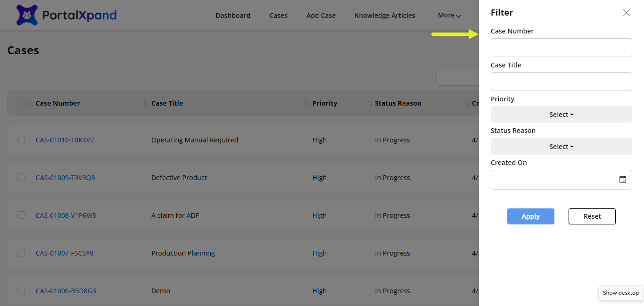The width and height of the screenshot is (644, 306).
Task: Go to the Dashboard menu item
Action: (x=233, y=16)
